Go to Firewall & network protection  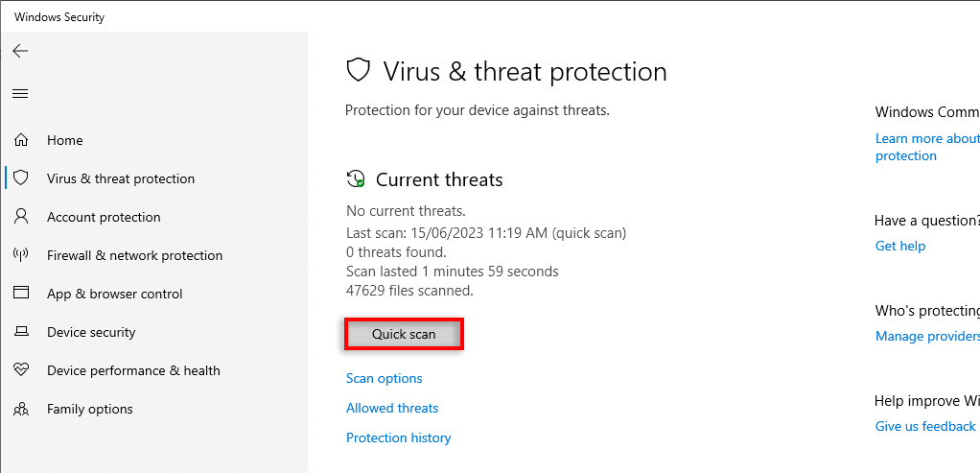134,255
